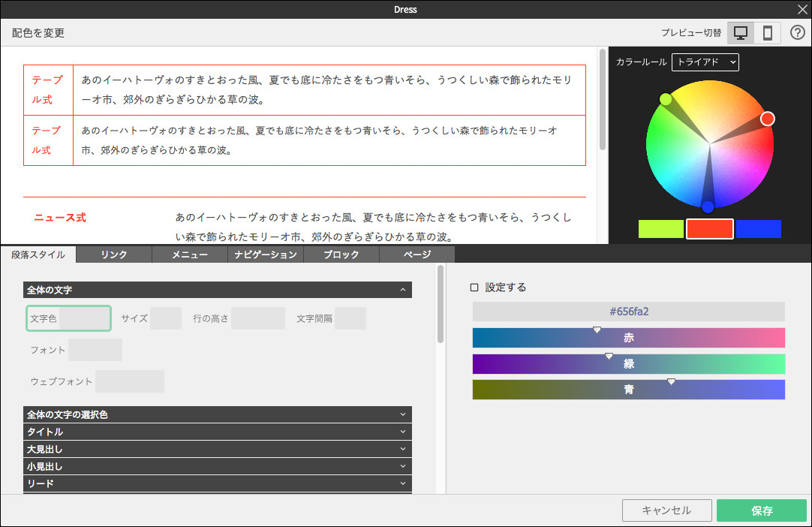Select the red handle on color wheel

click(768, 119)
